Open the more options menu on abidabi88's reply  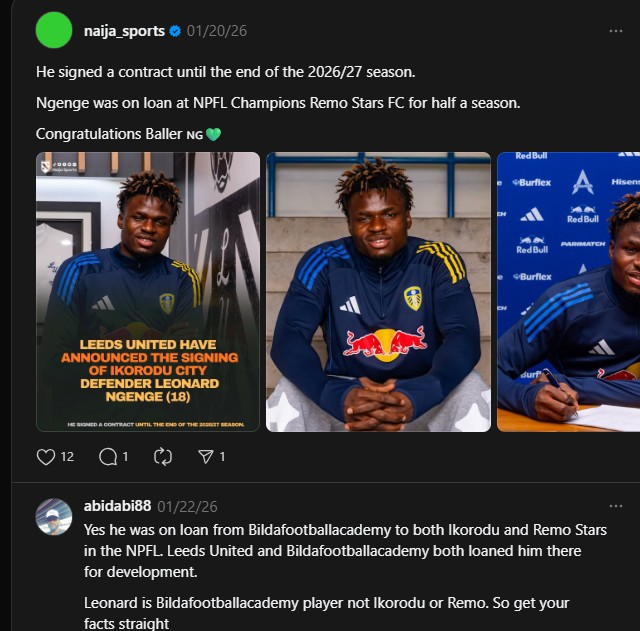pos(616,506)
